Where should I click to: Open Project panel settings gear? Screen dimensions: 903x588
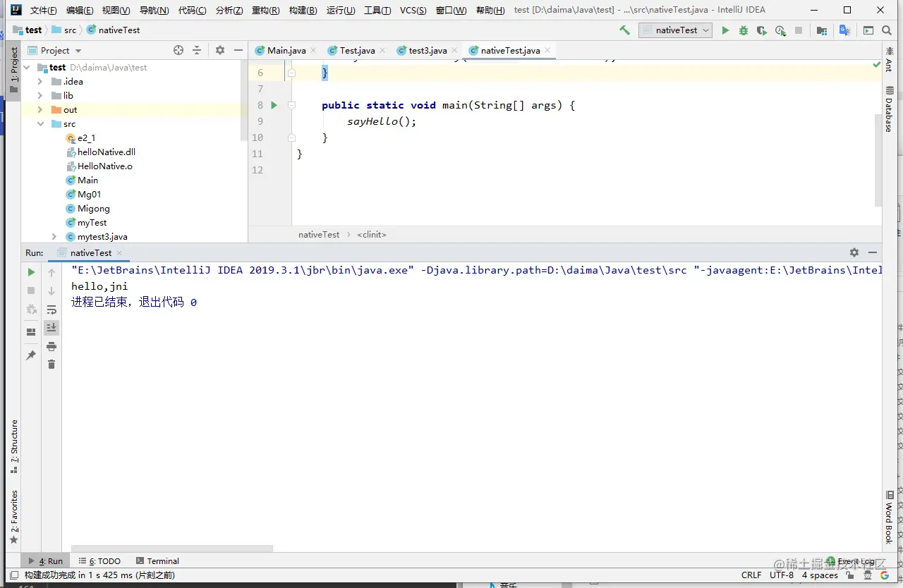coord(220,50)
